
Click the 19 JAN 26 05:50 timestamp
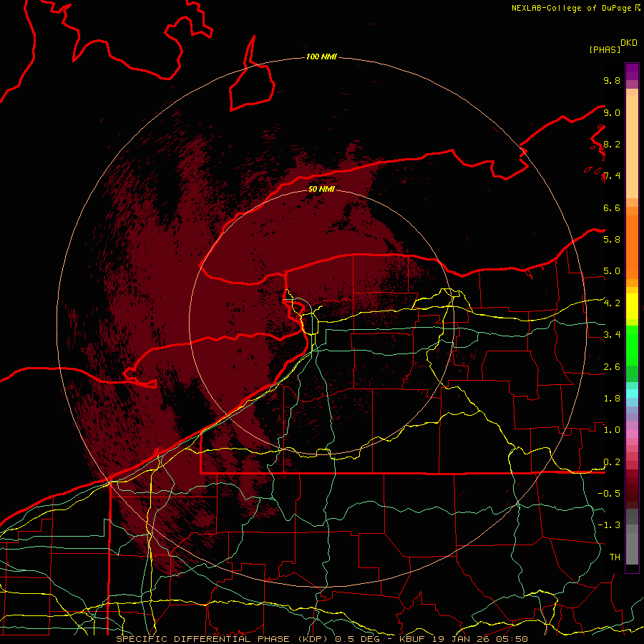479,639
